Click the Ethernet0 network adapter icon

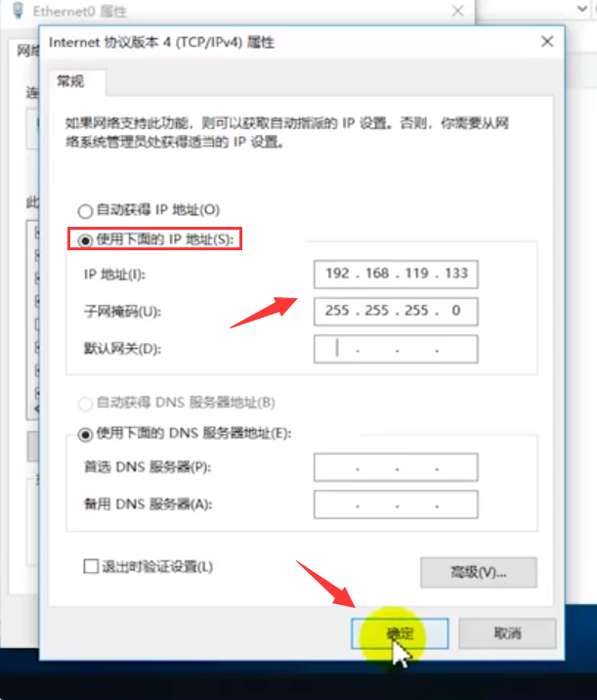[x=18, y=11]
